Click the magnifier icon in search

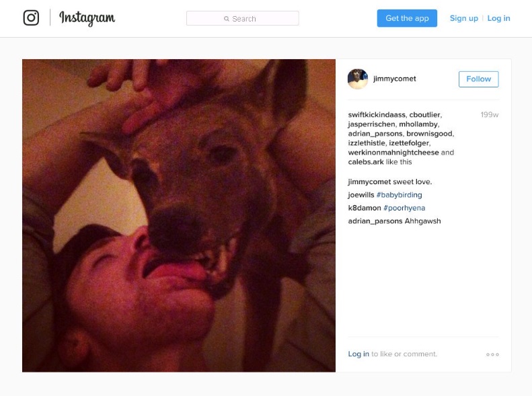coord(226,19)
